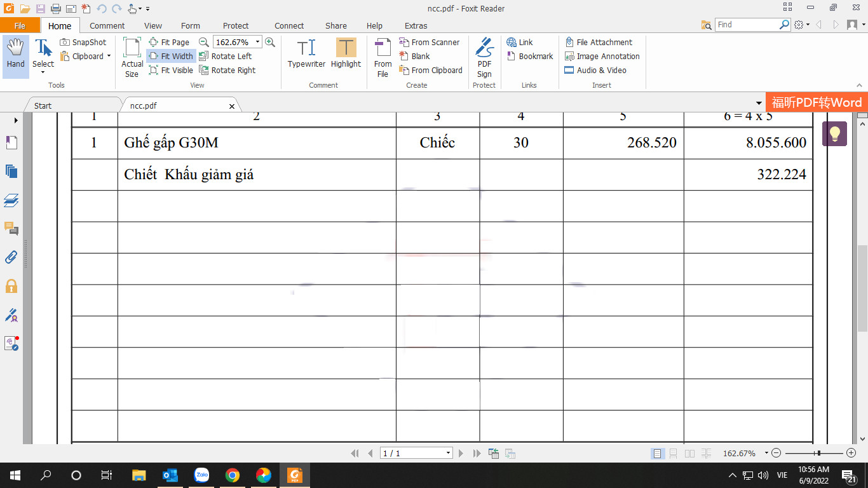The image size is (868, 488).
Task: Click the SnapShot tool
Action: coord(83,43)
